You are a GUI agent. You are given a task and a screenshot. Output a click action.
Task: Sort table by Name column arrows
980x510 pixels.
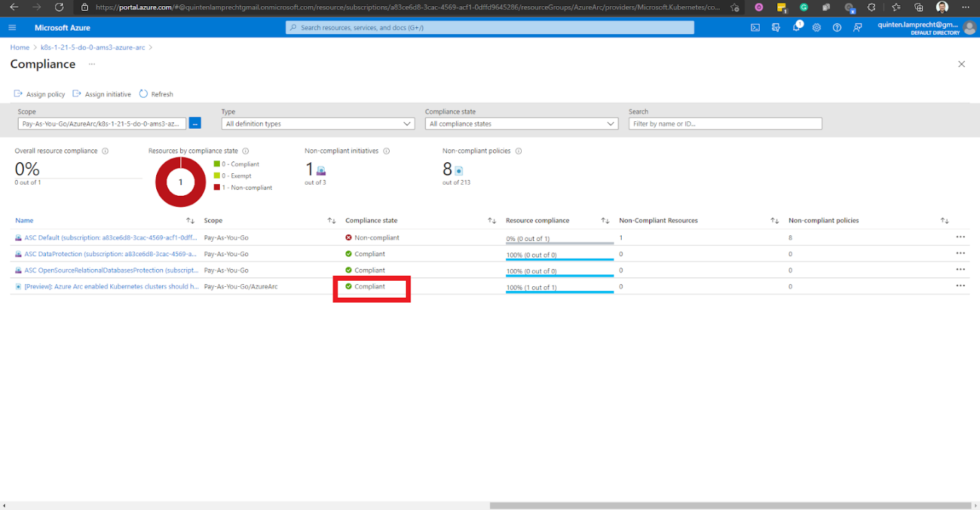[190, 220]
